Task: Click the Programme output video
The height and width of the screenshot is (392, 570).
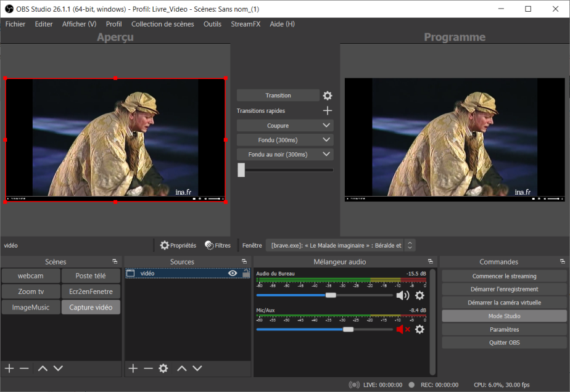Action: coord(455,140)
